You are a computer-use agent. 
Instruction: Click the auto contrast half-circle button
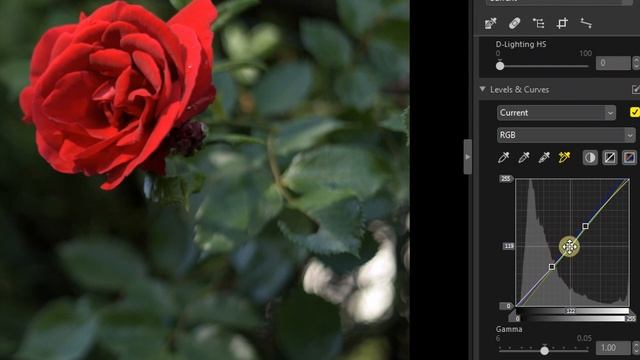click(590, 158)
